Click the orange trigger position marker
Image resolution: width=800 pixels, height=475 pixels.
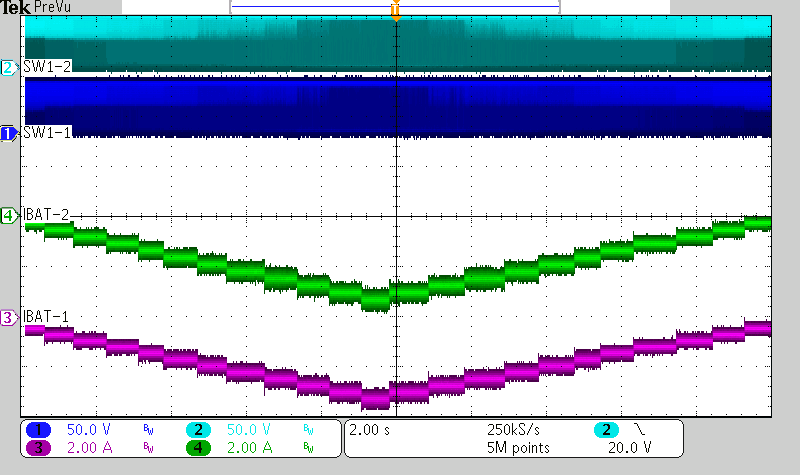click(x=396, y=12)
